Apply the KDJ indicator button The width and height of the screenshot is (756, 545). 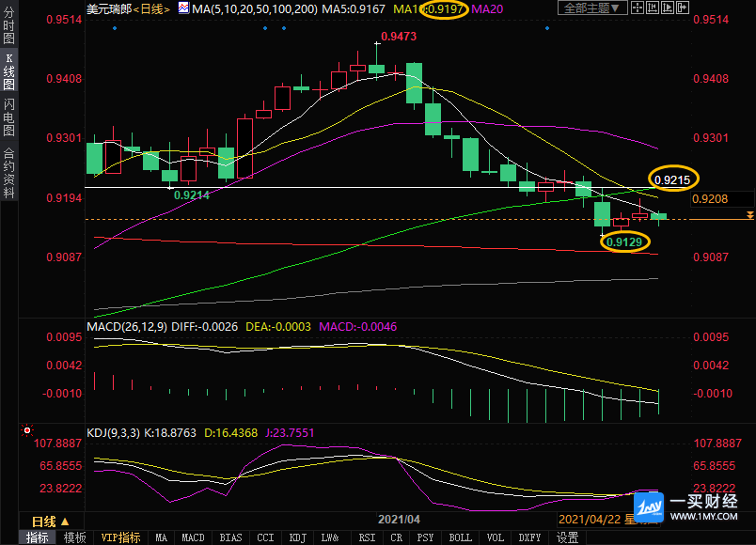click(297, 537)
